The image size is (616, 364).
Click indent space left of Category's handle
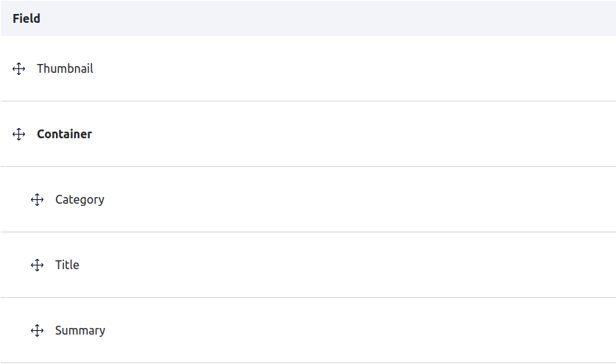15,200
